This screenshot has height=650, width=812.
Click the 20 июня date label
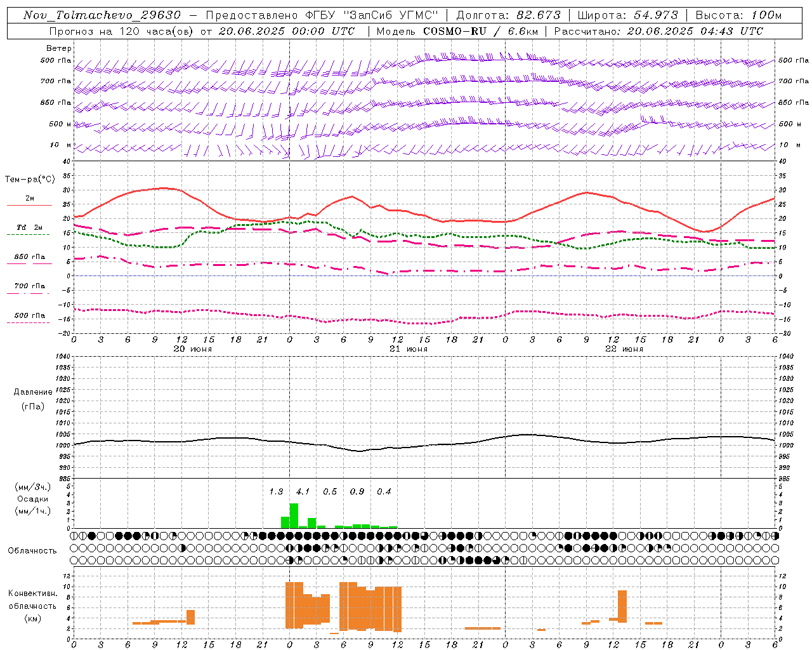pos(193,349)
